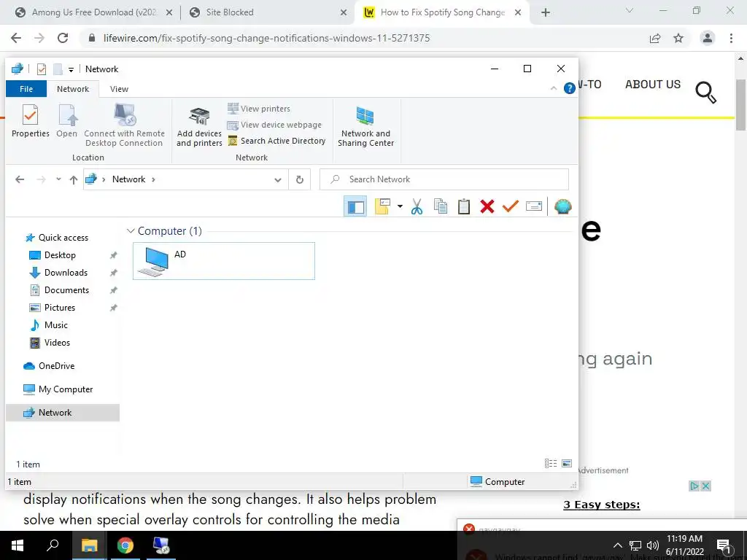Open the File tab in Explorer
Screen dimensions: 747x560
click(x=26, y=89)
